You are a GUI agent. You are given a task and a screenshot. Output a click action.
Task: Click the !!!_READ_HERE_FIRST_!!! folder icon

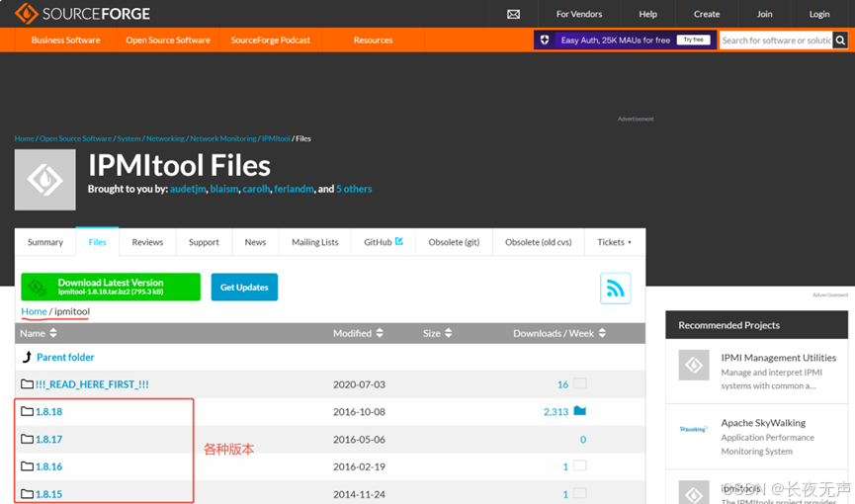click(x=28, y=384)
